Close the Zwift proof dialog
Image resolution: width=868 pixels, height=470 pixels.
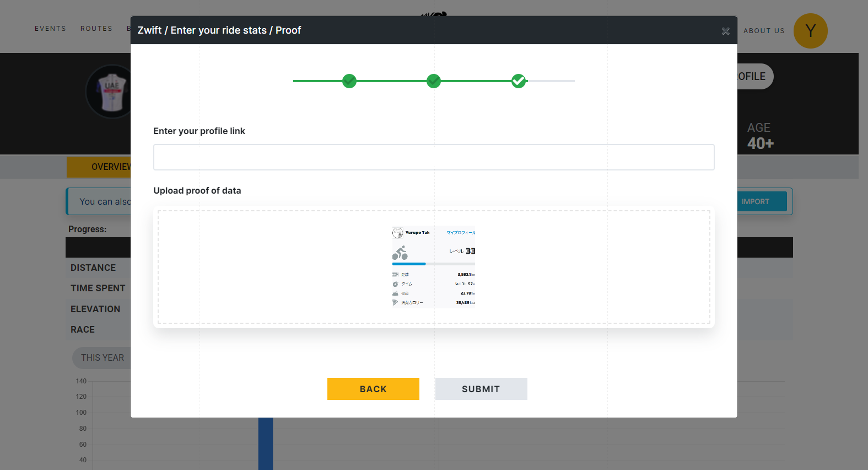[725, 31]
